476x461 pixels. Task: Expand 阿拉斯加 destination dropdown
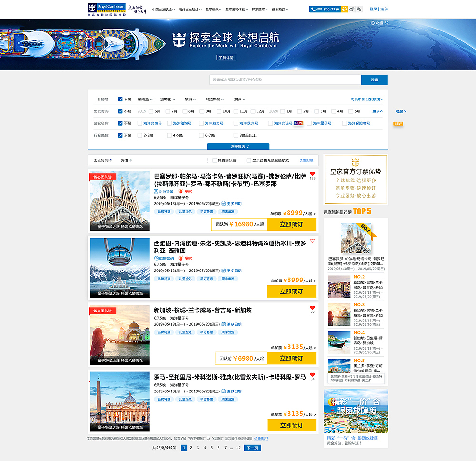click(x=215, y=100)
